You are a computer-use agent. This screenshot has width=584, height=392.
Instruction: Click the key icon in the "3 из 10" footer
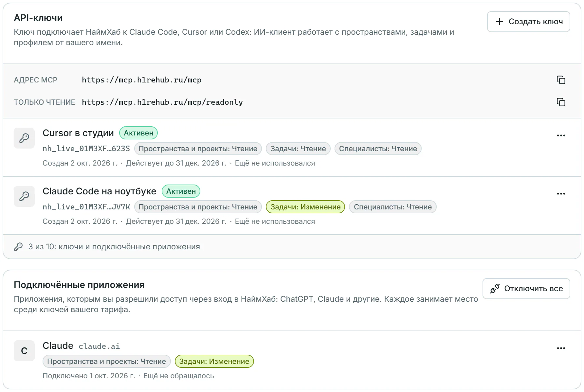click(x=18, y=247)
